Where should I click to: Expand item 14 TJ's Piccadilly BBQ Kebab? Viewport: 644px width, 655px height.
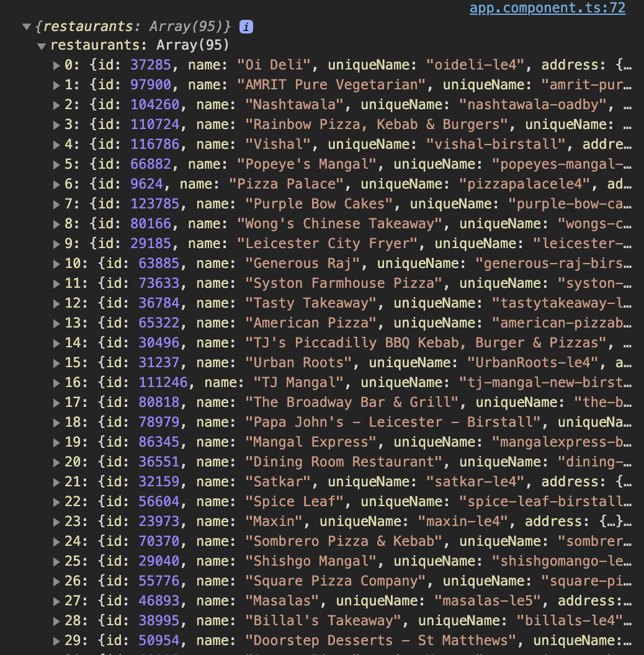pyautogui.click(x=56, y=343)
